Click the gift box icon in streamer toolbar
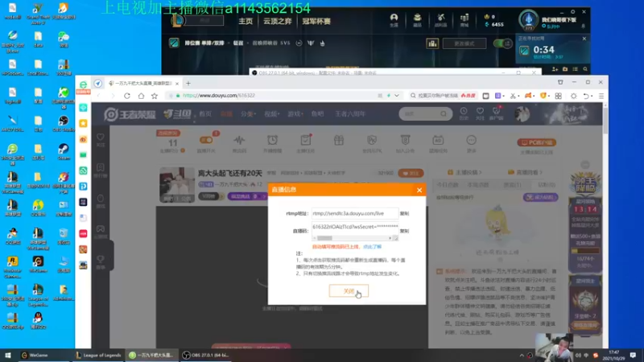The image size is (644, 362). tap(338, 140)
